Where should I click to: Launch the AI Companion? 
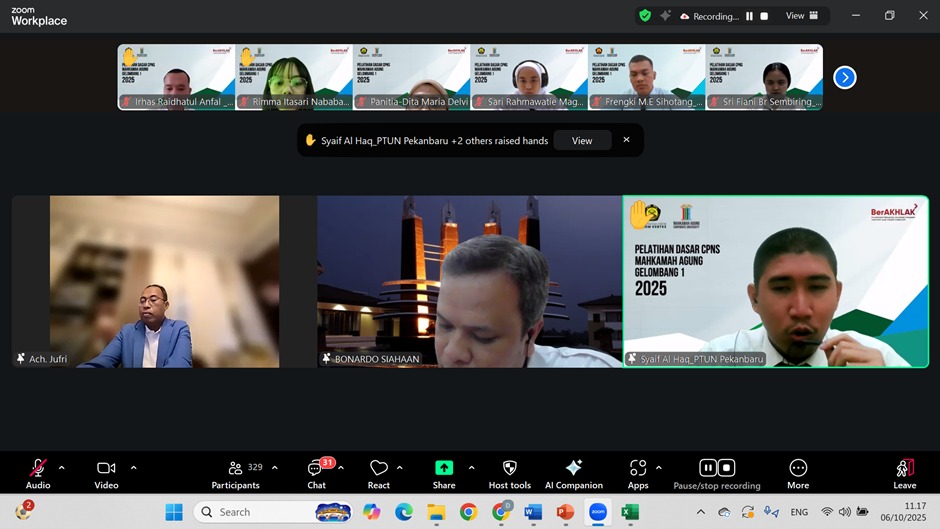click(573, 468)
